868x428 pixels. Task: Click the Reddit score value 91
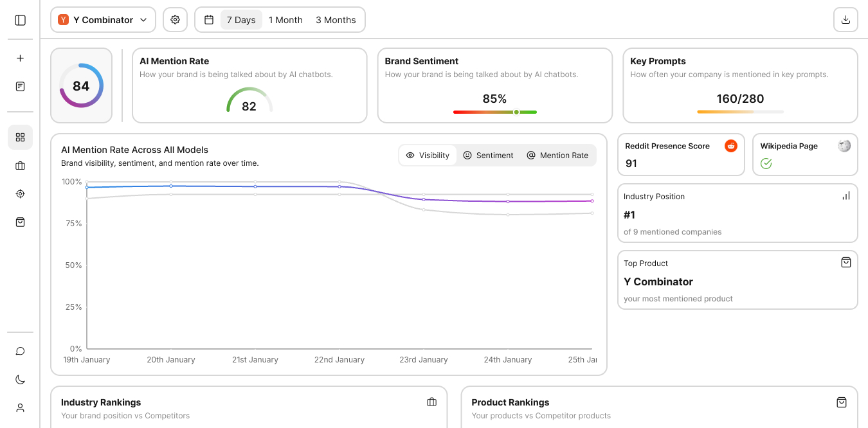click(631, 163)
